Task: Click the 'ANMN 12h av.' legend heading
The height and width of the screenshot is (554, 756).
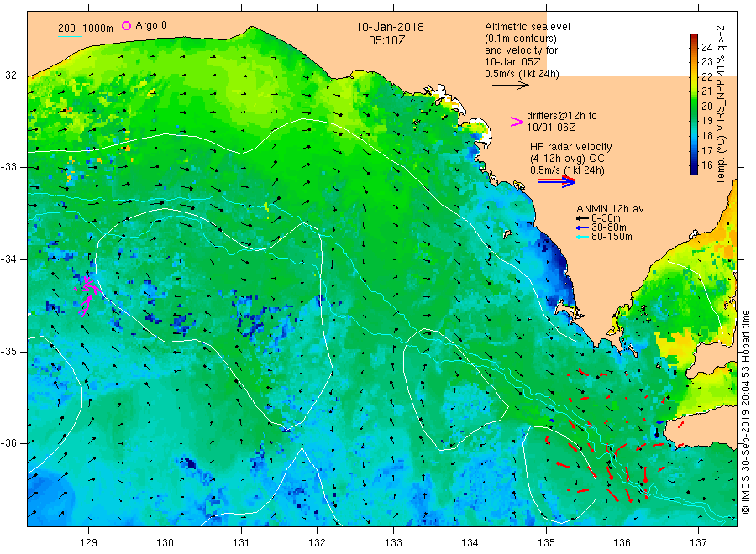Action: tap(612, 209)
